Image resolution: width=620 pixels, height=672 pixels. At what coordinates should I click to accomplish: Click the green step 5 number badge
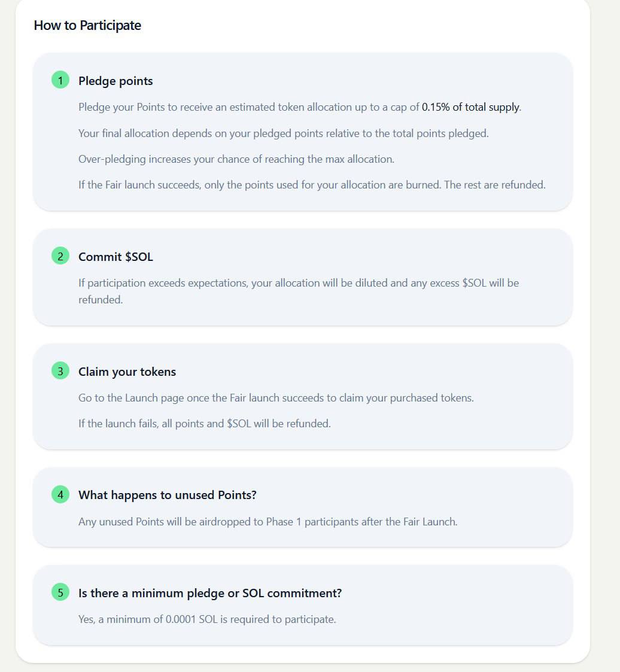[x=60, y=592]
